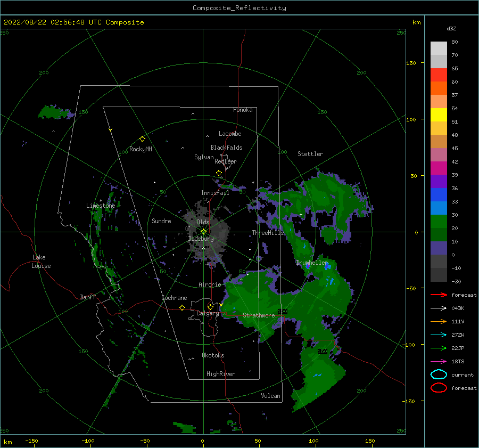
Task: Click the Drumheller label on the map
Action: point(312,263)
